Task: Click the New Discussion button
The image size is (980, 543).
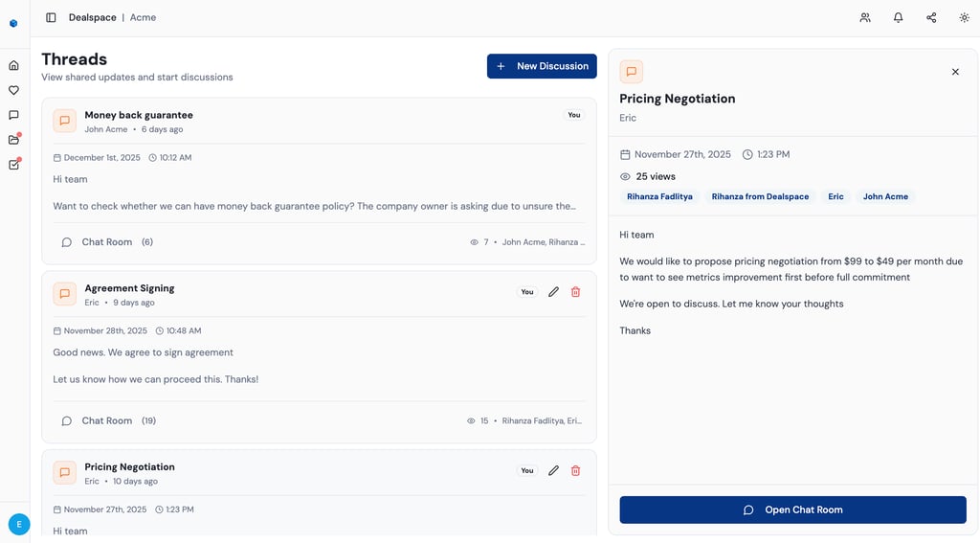Action: (x=542, y=66)
